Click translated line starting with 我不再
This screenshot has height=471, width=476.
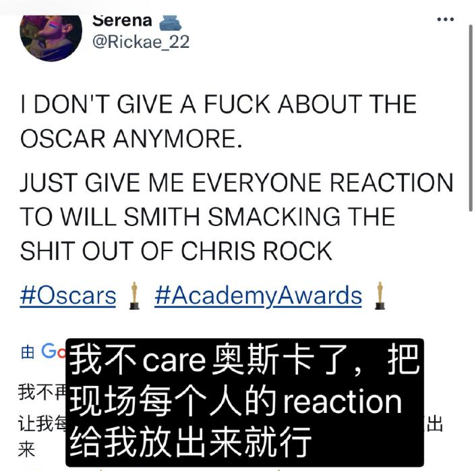42,392
